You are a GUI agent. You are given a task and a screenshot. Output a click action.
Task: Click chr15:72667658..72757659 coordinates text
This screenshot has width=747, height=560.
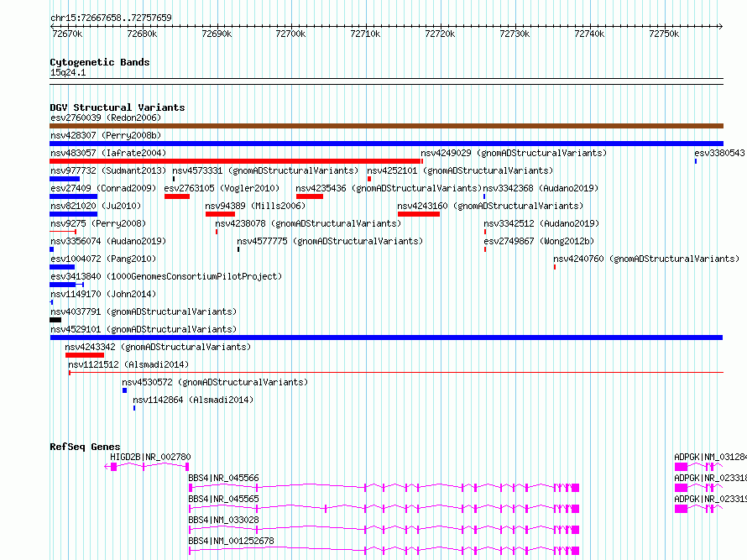click(111, 18)
